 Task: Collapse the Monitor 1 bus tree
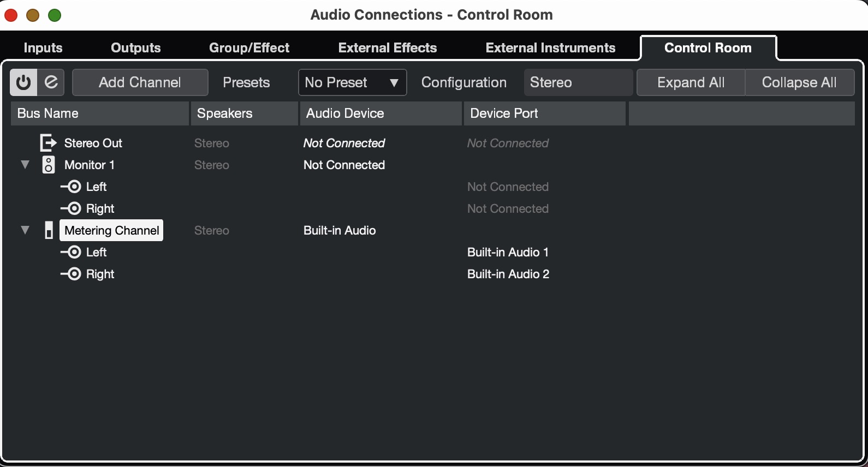25,165
